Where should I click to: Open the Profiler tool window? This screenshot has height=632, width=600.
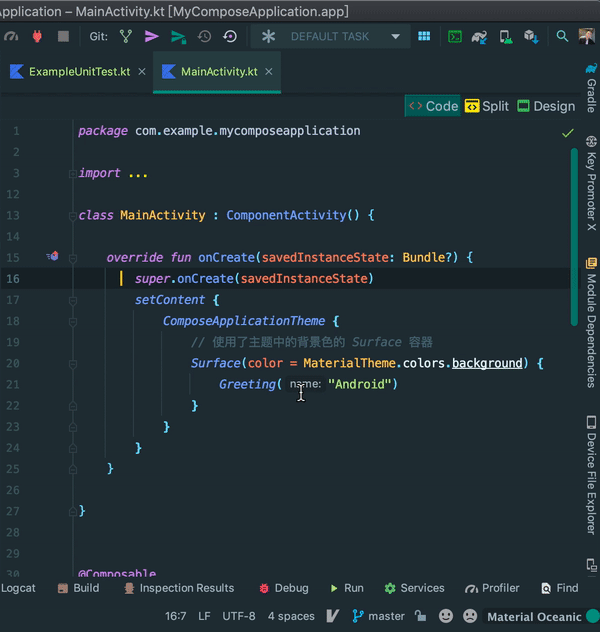coord(492,588)
